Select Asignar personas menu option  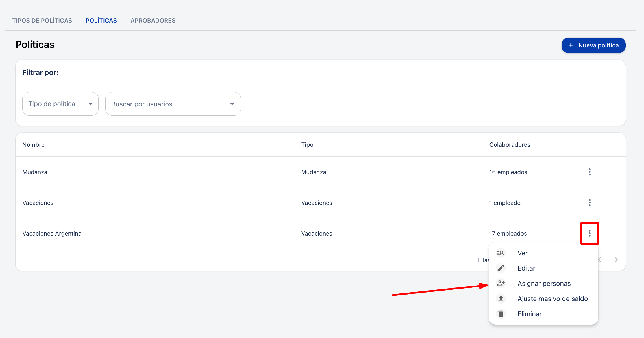click(543, 284)
